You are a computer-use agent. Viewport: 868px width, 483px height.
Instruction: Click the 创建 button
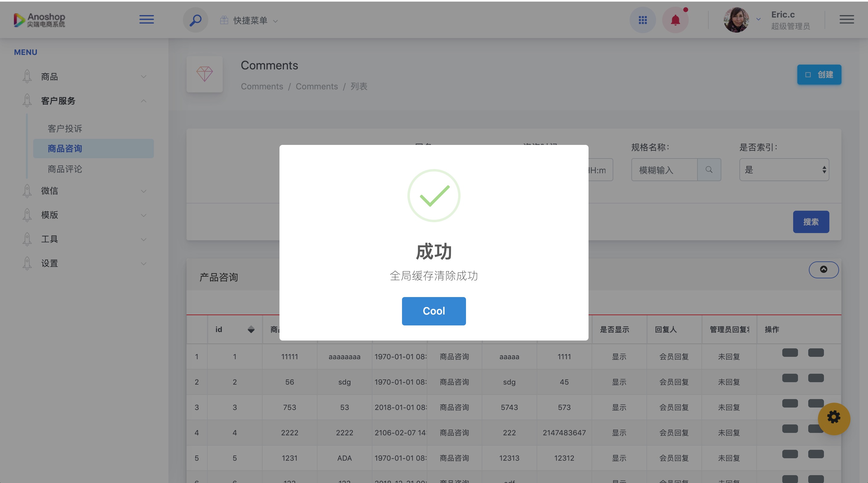tap(819, 75)
